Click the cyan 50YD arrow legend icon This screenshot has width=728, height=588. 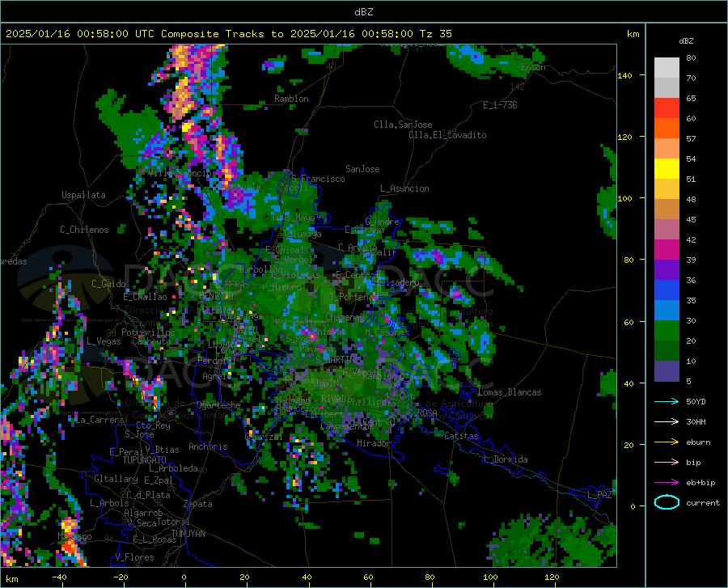667,401
